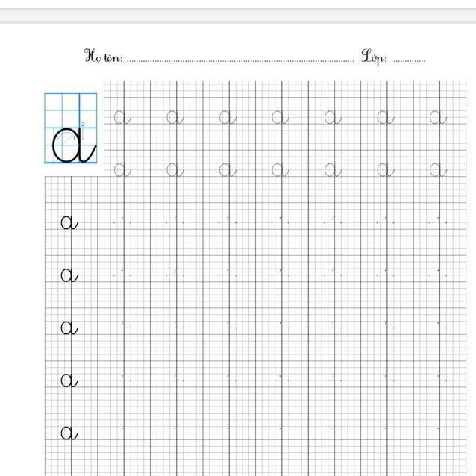Select last faded letter a in top row
Viewport: 476px width, 476px height.
tap(439, 117)
